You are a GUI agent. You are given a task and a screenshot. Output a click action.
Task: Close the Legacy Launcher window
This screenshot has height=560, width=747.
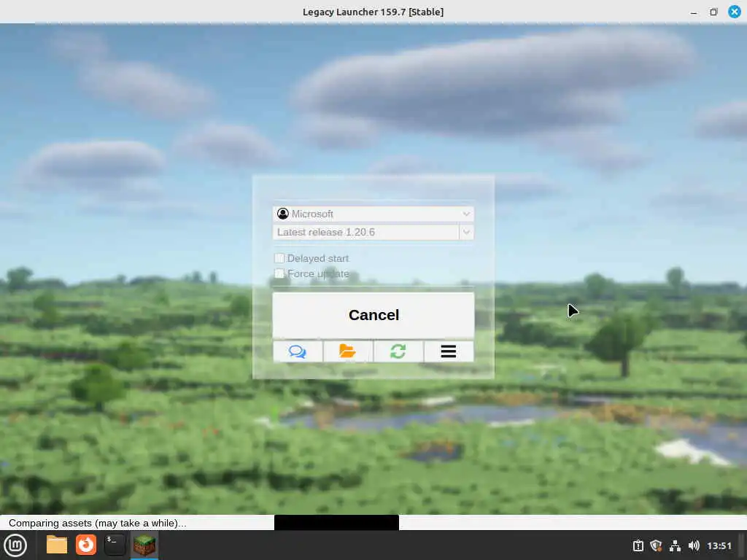pos(735,12)
